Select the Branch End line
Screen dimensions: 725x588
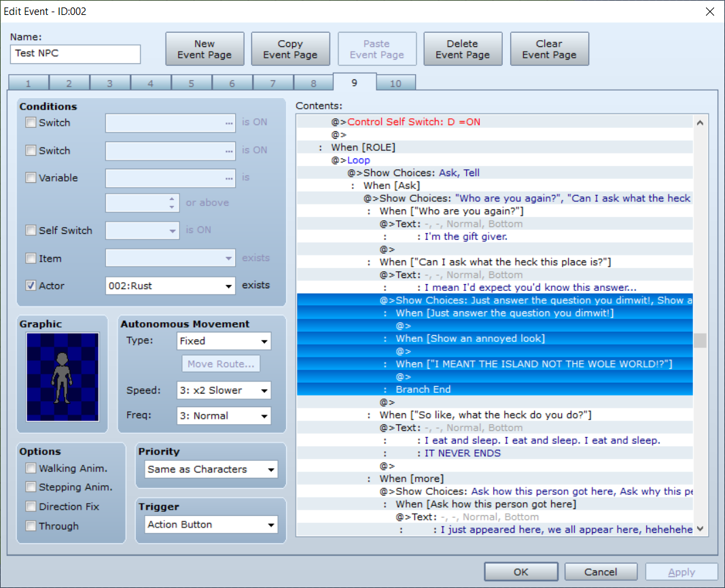point(495,389)
